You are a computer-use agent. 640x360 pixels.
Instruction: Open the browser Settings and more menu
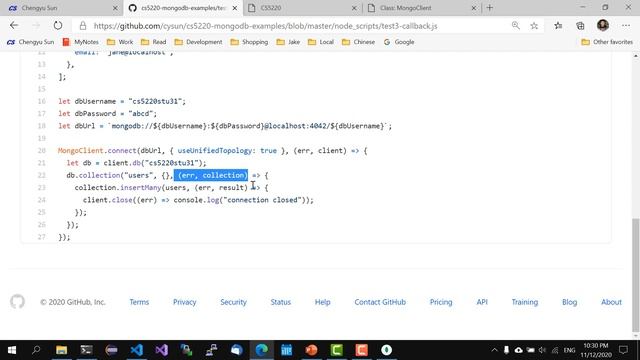[x=626, y=26]
